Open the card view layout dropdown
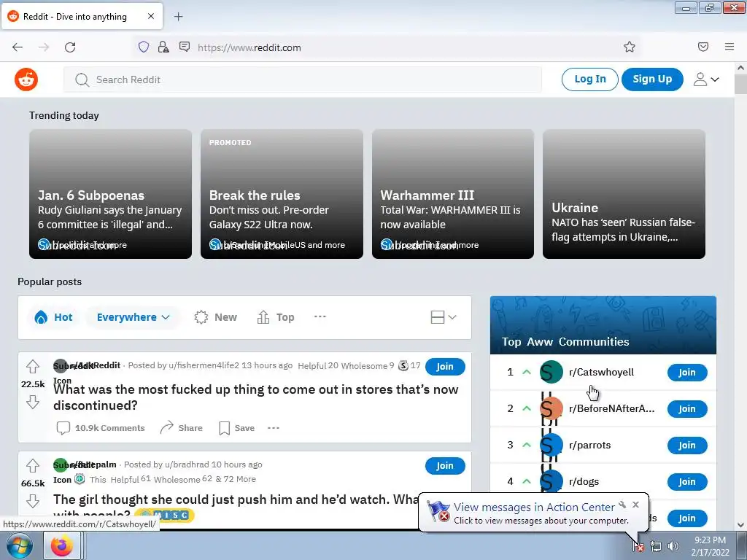Image resolution: width=747 pixels, height=560 pixels. (x=444, y=317)
